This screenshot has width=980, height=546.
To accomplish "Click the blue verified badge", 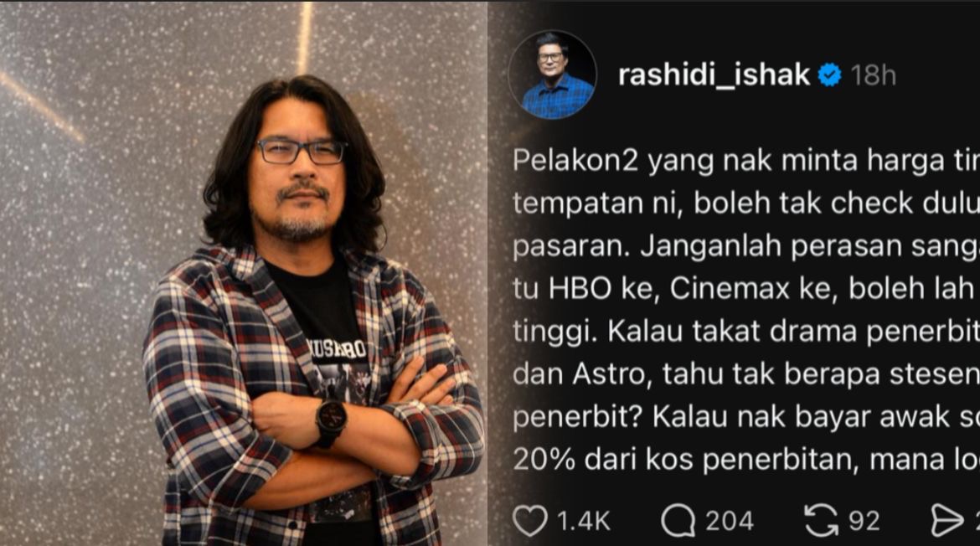I will point(830,75).
